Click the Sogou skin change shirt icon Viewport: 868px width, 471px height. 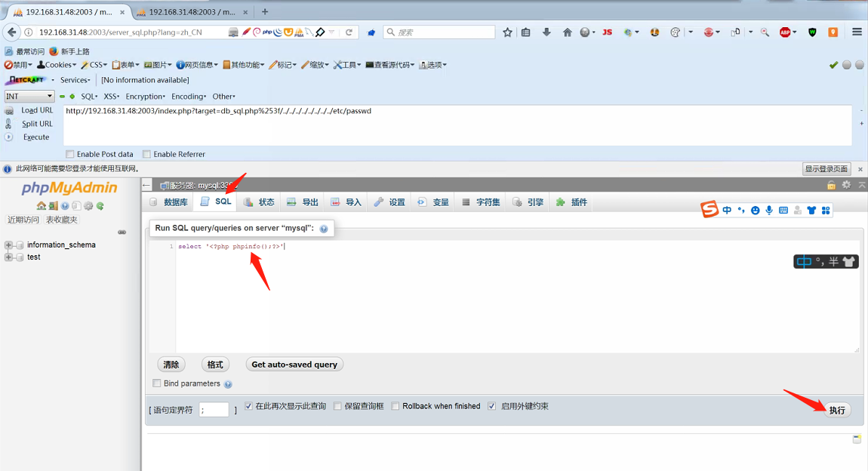click(x=811, y=210)
